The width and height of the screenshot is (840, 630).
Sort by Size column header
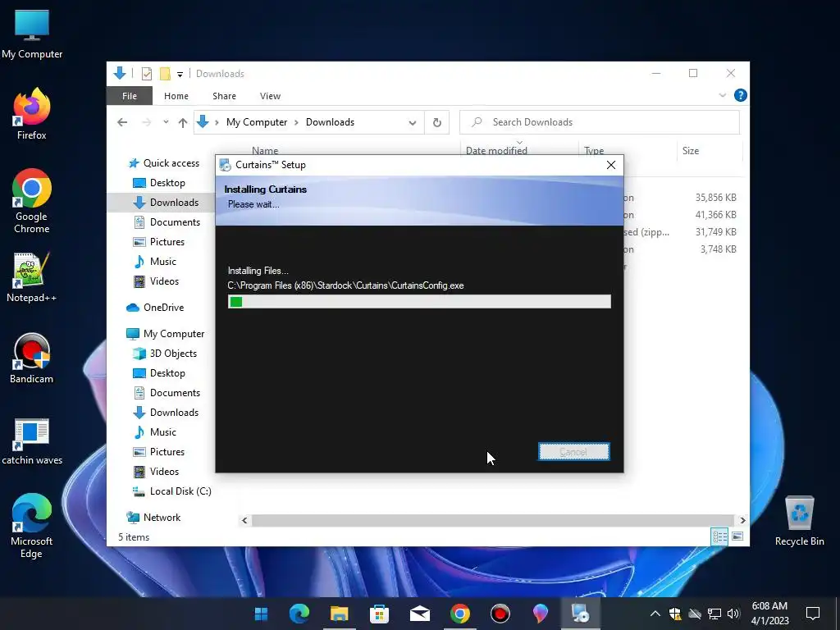click(x=691, y=151)
